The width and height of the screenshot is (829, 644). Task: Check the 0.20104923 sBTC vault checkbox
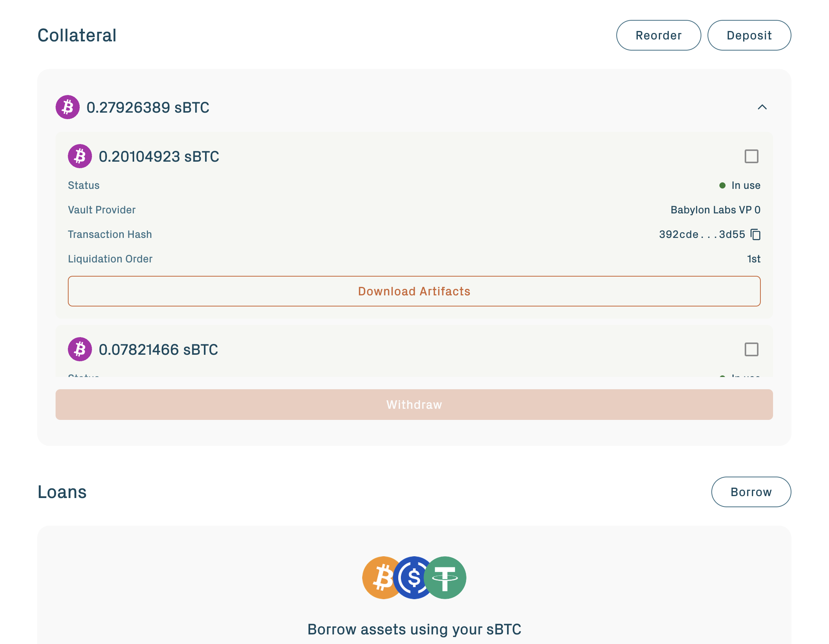[751, 156]
